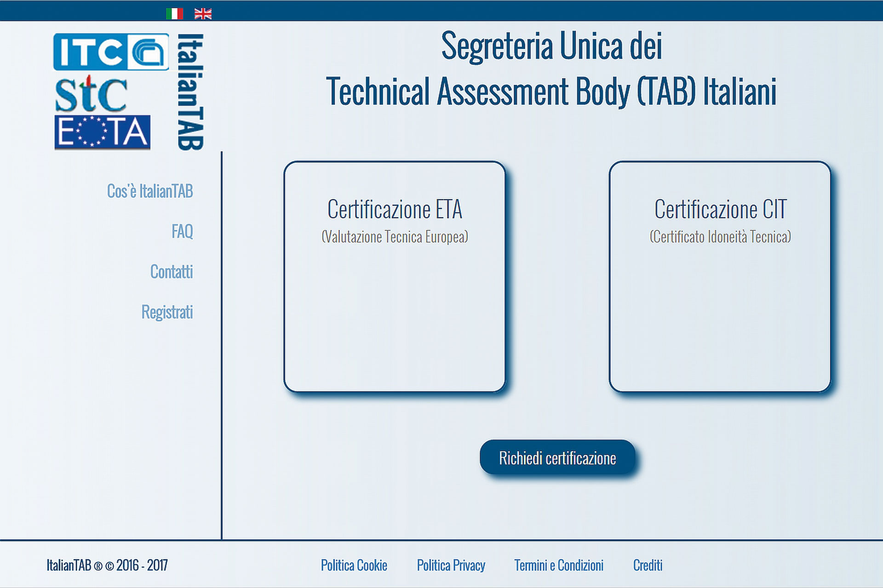Select the Certificazione ETA card
Viewport: 883px width, 588px height.
pos(395,276)
